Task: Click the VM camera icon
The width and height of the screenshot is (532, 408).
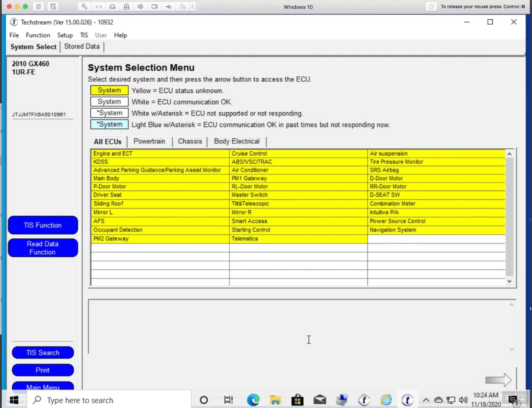Action: [155, 6]
